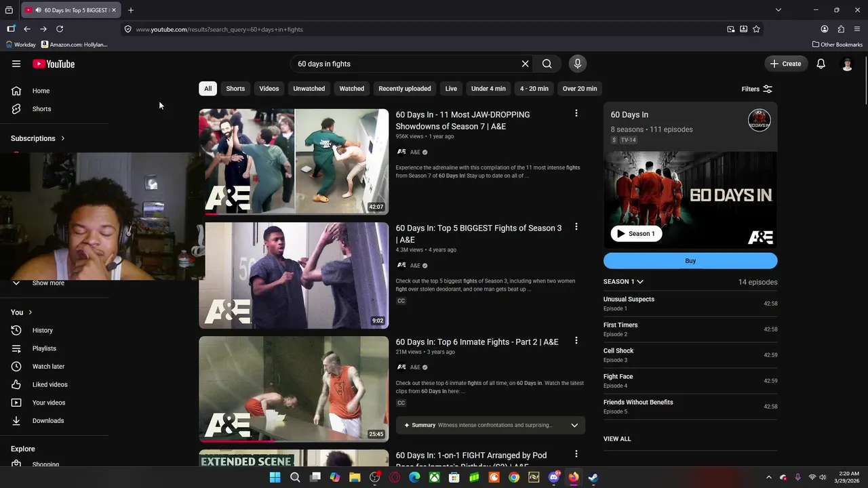Open Other Bookmarks folder
The height and width of the screenshot is (488, 868).
837,45
